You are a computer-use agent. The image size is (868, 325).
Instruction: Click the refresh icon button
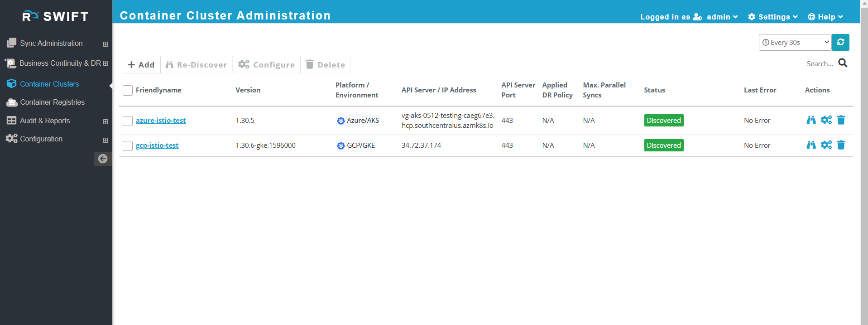[x=840, y=42]
